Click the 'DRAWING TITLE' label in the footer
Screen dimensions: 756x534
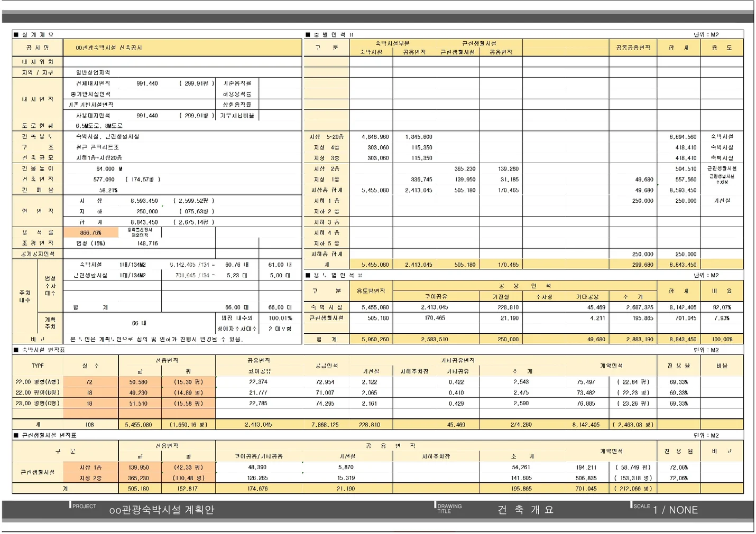(x=449, y=509)
